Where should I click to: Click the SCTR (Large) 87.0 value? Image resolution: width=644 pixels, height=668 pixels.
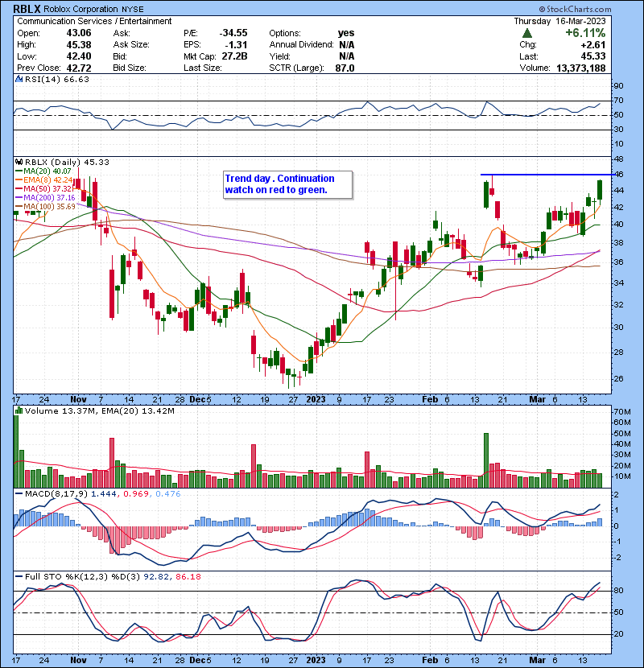[345, 68]
